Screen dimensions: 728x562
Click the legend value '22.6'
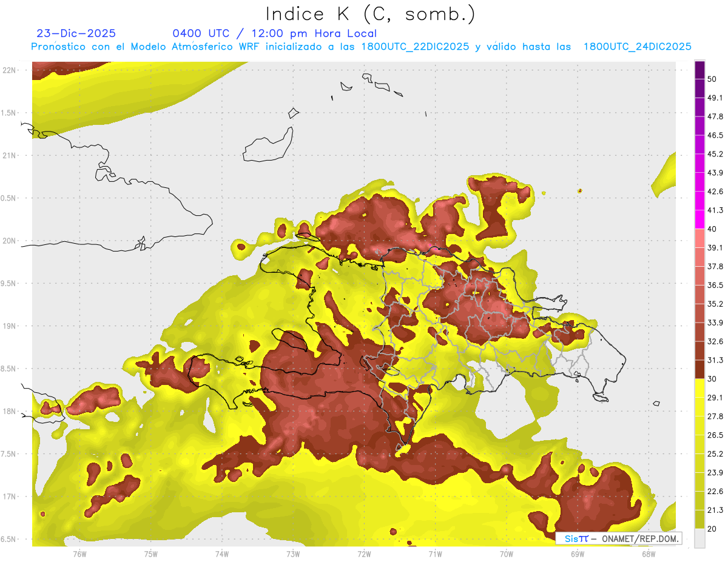coord(715,492)
